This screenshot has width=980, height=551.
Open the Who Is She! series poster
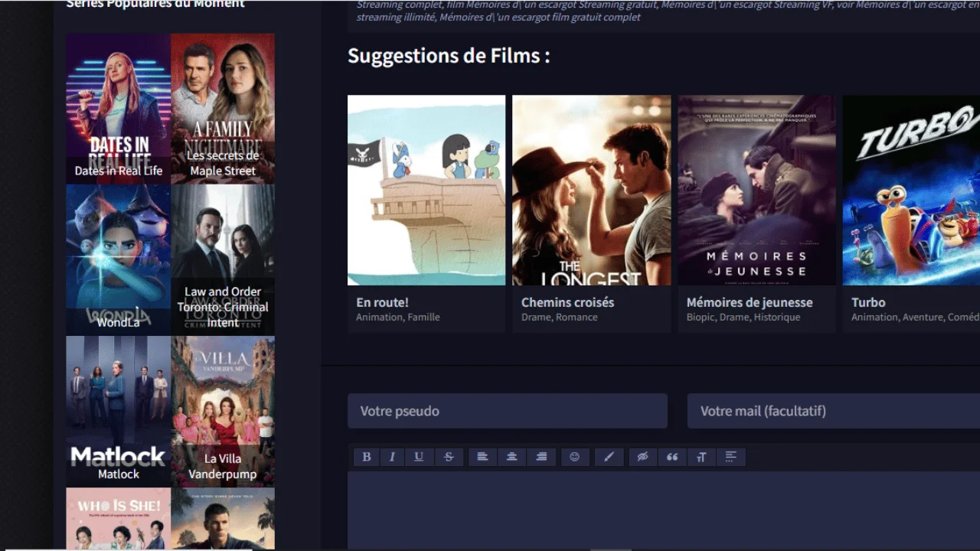[119, 518]
